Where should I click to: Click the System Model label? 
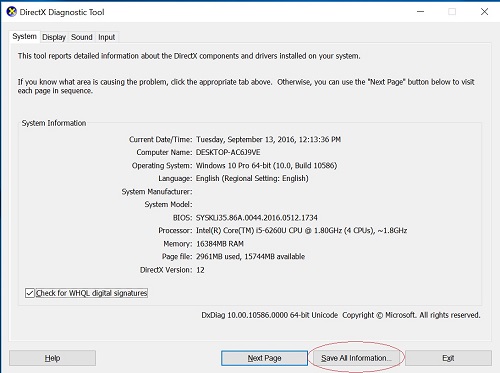coord(168,204)
